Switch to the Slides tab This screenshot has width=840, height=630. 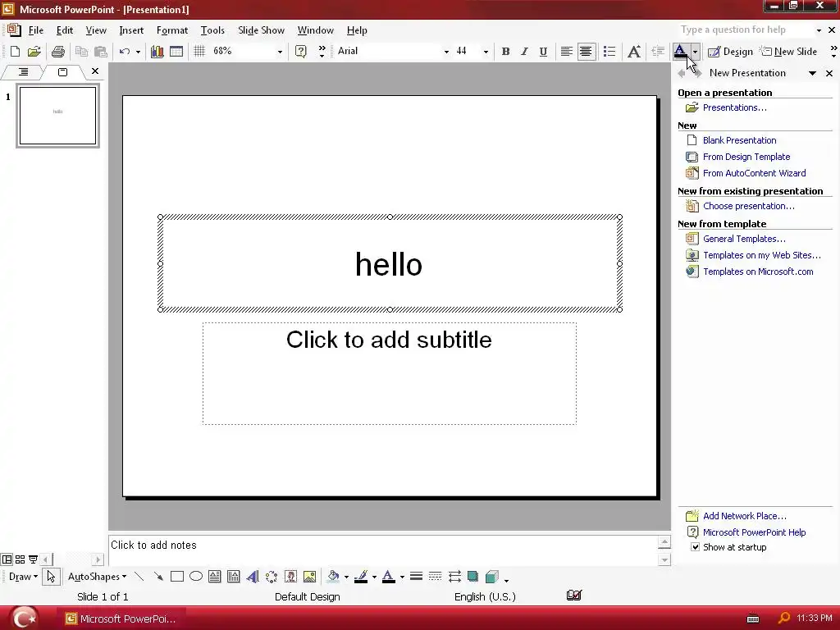62,72
